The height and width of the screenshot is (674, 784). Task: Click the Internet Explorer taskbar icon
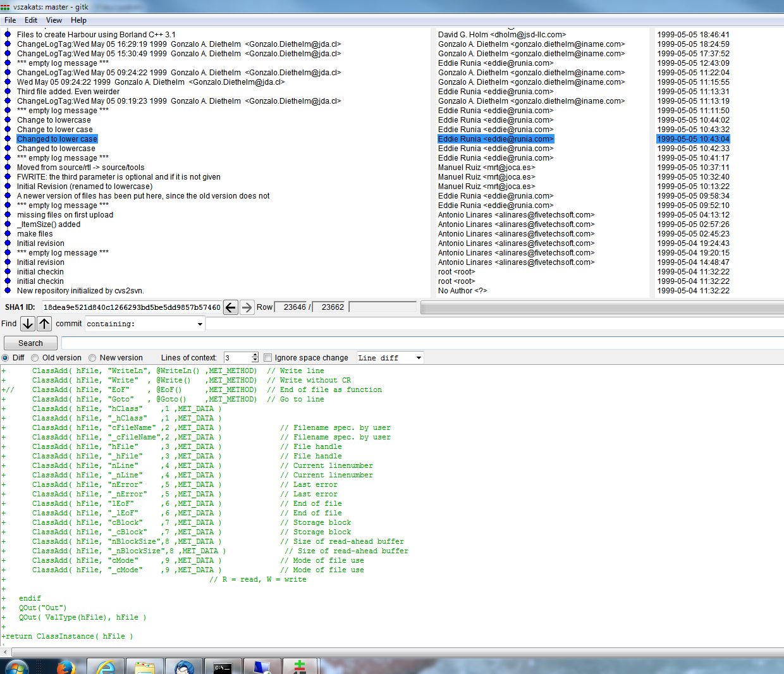click(x=106, y=667)
